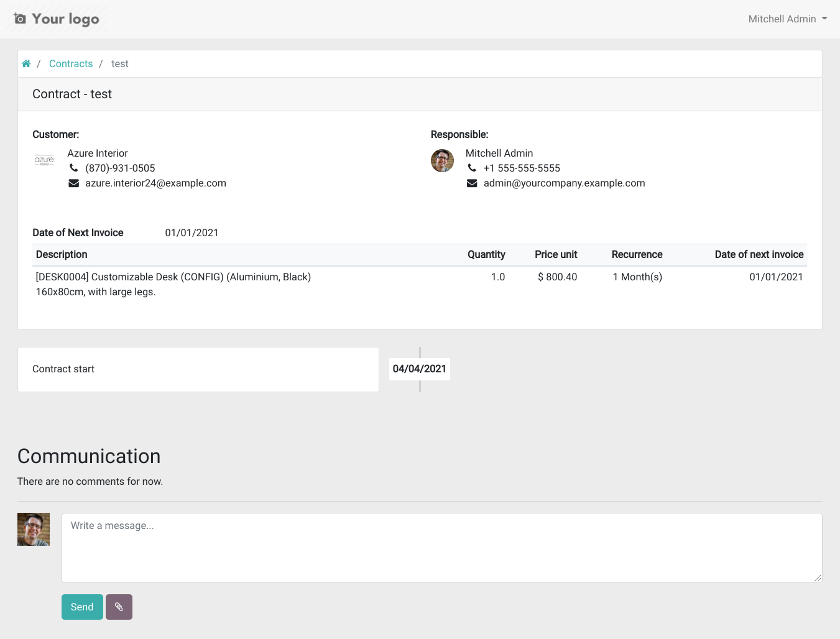The width and height of the screenshot is (840, 639).
Task: Click the Azure Interior company logo
Action: click(x=44, y=160)
